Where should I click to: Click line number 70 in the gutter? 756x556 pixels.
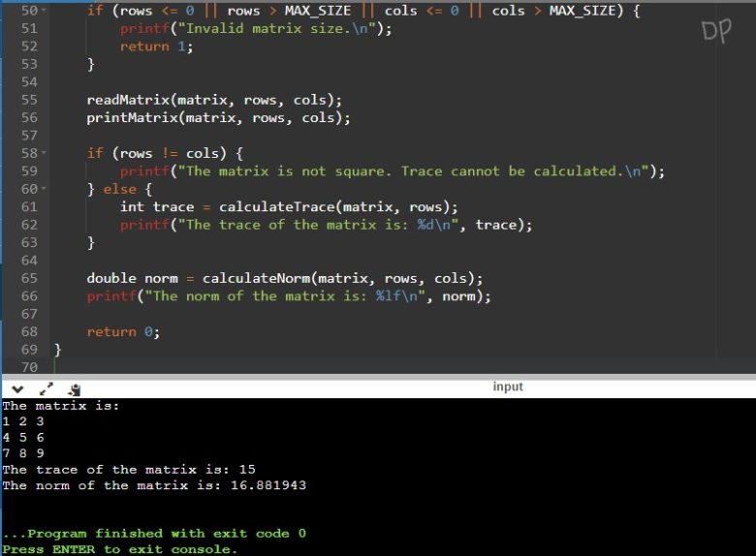[29, 367]
